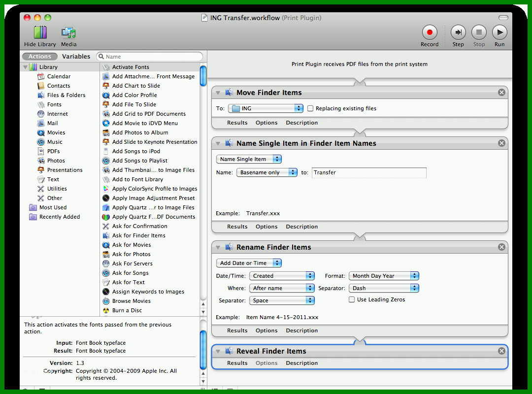Viewport: 532px width, 394px height.
Task: Click the Hide Library toolbar icon
Action: point(40,33)
